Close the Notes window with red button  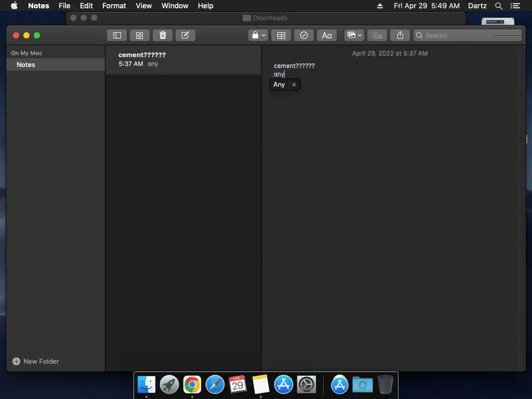16,35
